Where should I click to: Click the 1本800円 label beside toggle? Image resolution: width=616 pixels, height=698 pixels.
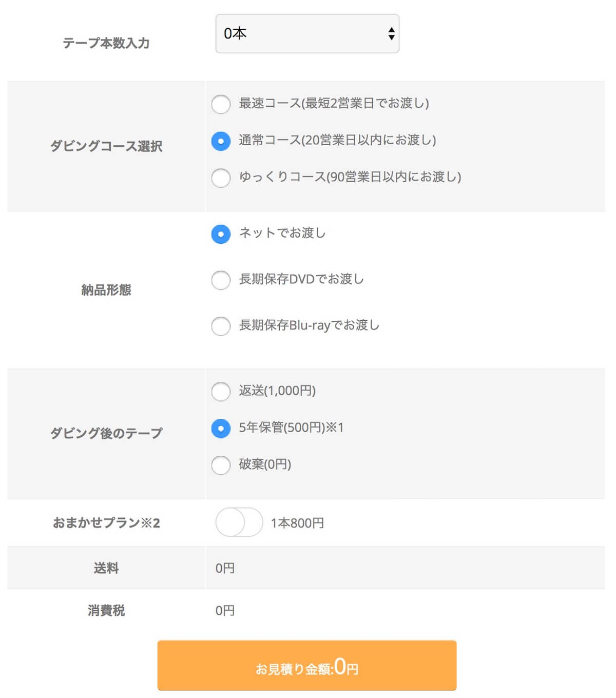297,523
